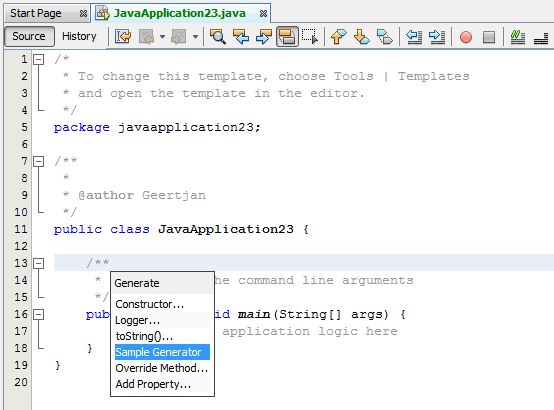Click the navigate Back icon
This screenshot has width=554, height=410.
pos(147,36)
